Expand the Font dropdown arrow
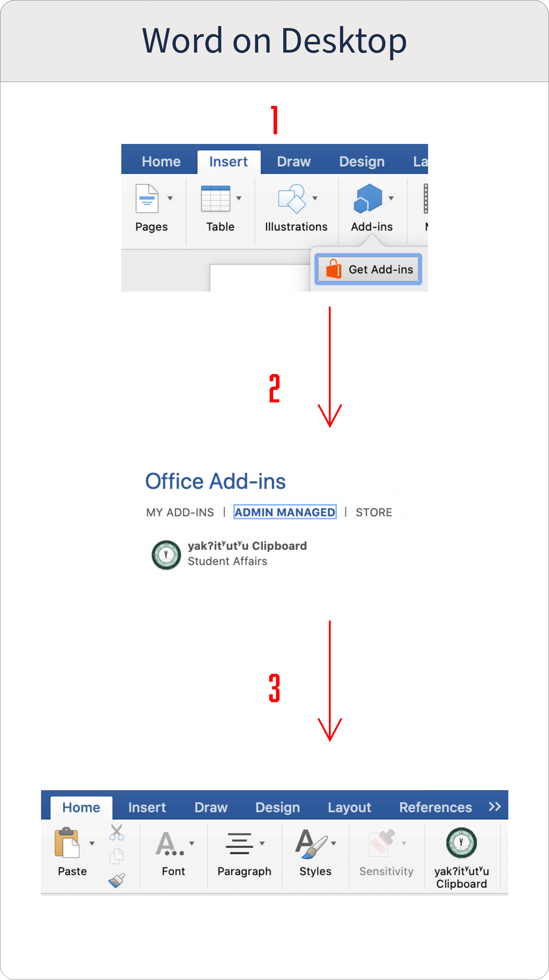Viewport: 549px width, 980px height. pyautogui.click(x=192, y=843)
